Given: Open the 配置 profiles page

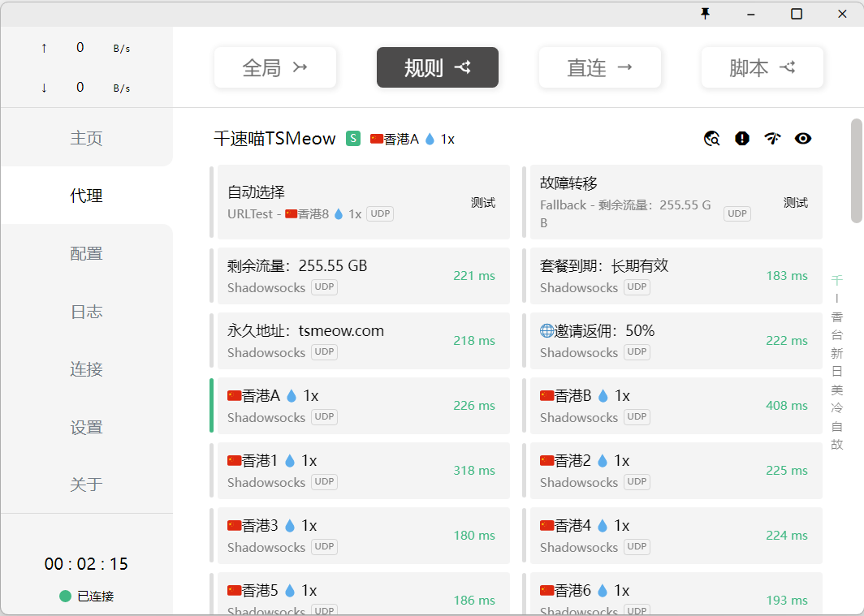Looking at the screenshot, I should click(x=87, y=253).
